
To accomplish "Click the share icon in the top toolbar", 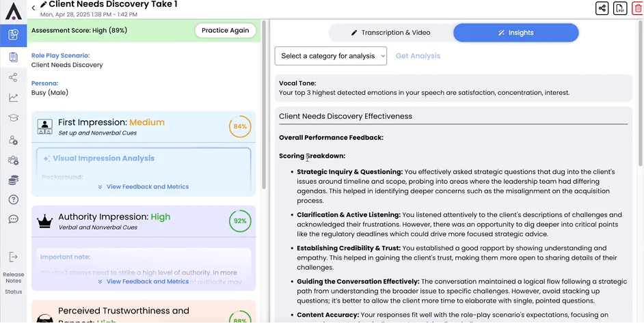I will pos(602,8).
